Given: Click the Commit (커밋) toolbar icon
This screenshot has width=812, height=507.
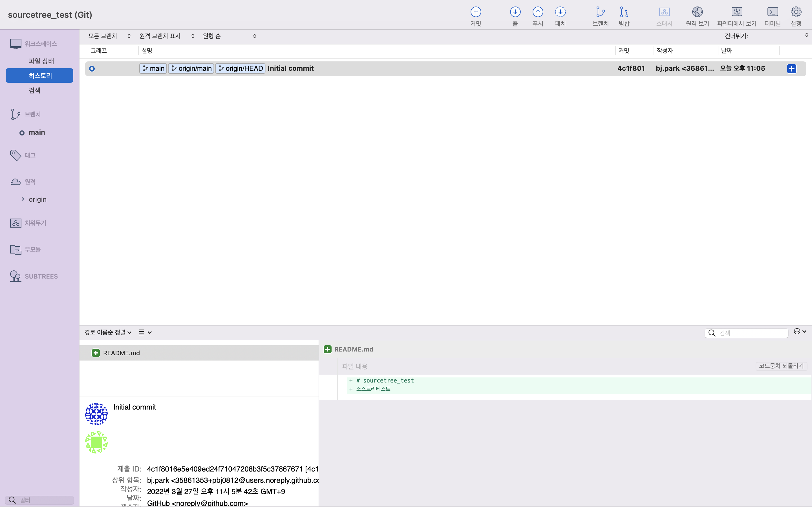Looking at the screenshot, I should (475, 12).
